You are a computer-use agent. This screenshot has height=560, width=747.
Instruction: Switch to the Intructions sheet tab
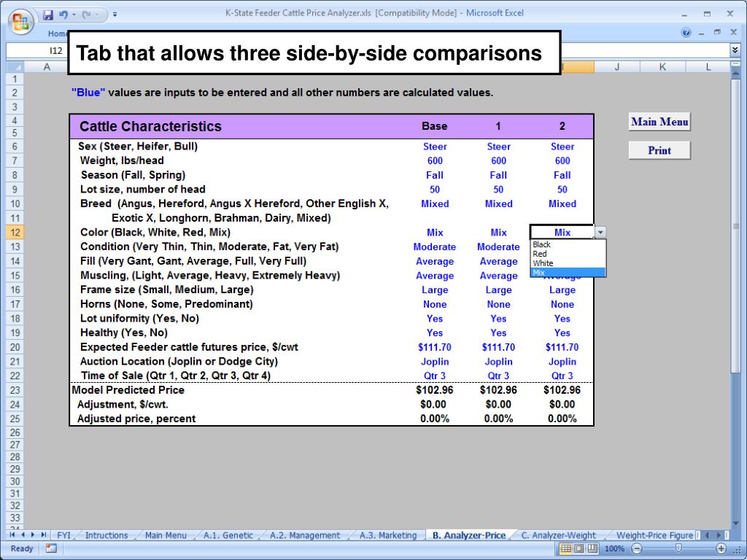click(107, 535)
